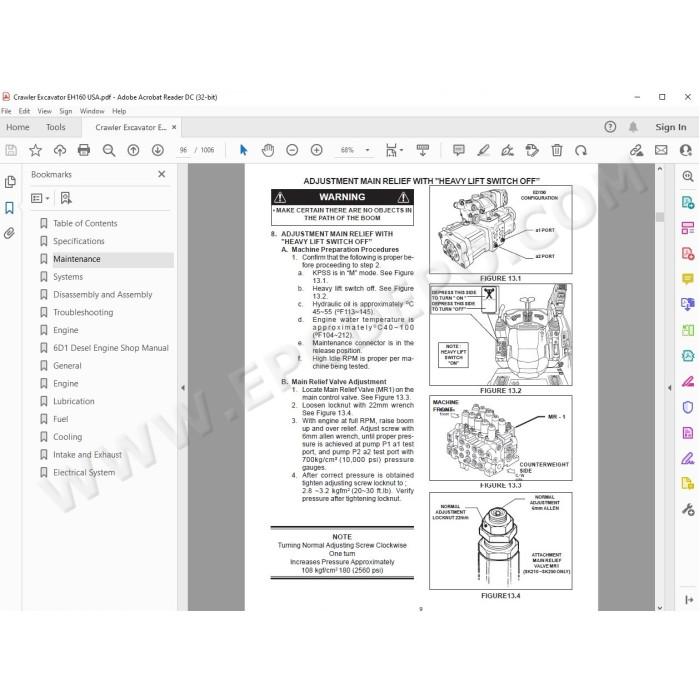Open the Sign menu

pos(66,111)
